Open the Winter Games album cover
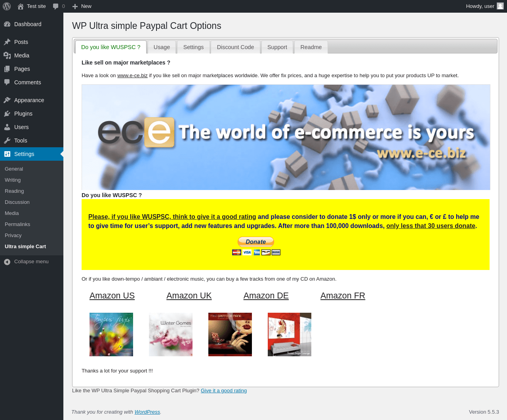Viewport: 507px width, 420px height. pyautogui.click(x=171, y=334)
